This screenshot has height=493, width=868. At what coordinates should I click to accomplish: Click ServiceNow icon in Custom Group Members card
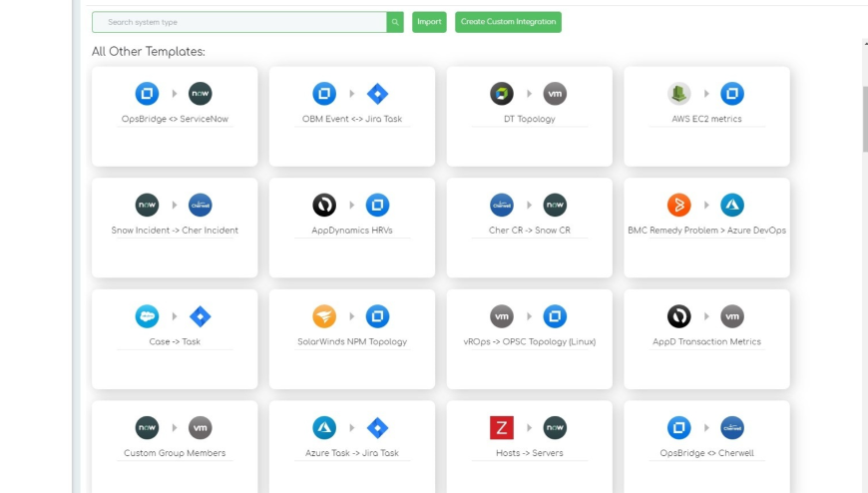[x=147, y=428]
